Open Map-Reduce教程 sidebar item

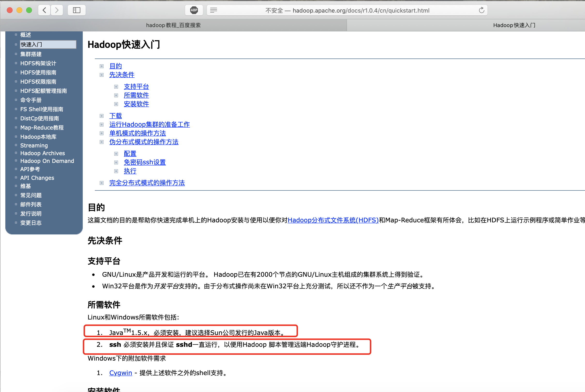42,128
